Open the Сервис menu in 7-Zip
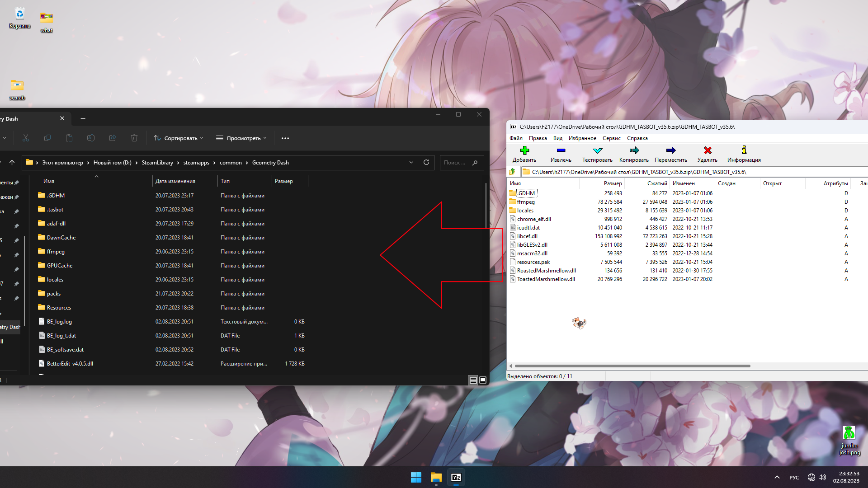The height and width of the screenshot is (488, 868). coord(611,138)
